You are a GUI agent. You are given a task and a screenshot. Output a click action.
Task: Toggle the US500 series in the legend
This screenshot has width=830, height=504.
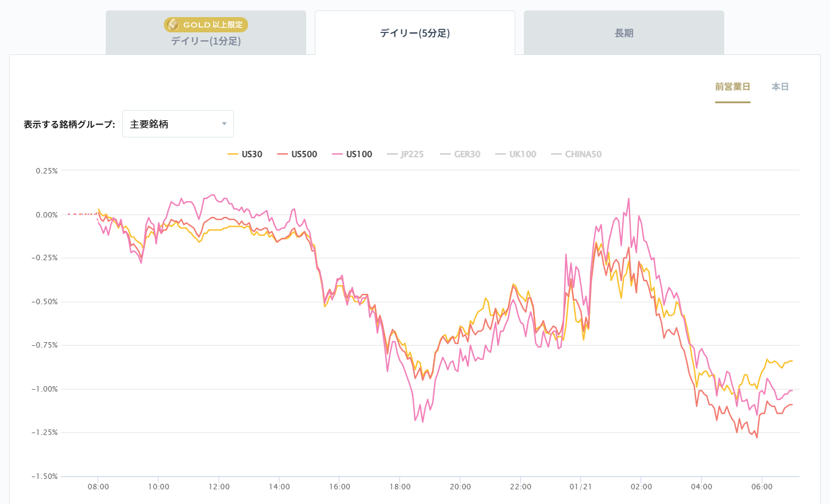point(303,154)
